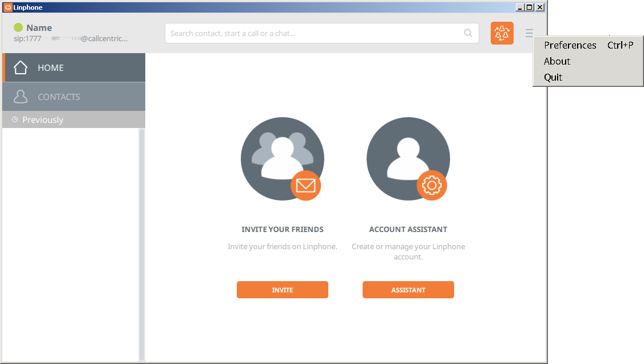This screenshot has width=644, height=364.
Task: Click the Linphone logo in title bar
Action: click(x=8, y=7)
